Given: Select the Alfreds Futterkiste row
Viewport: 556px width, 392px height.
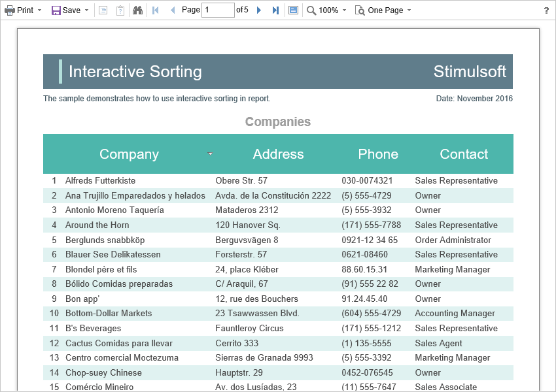Looking at the screenshot, I should (100, 180).
